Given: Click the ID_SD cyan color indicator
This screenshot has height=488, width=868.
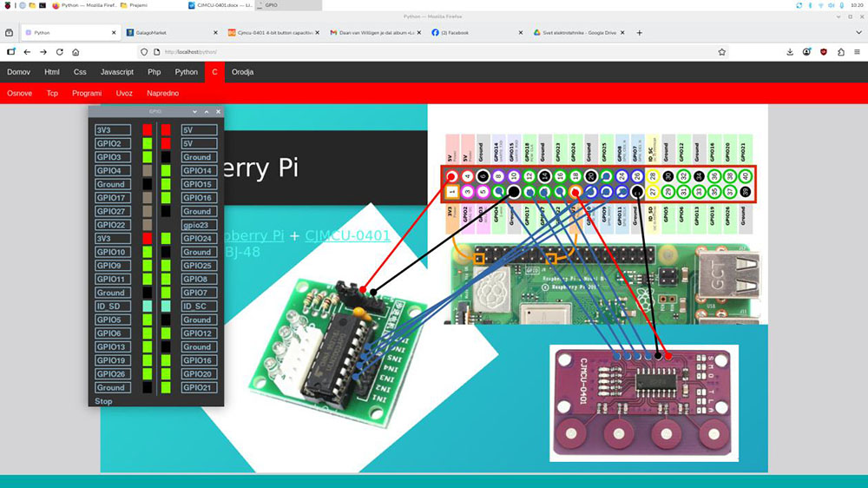Looking at the screenshot, I should [x=147, y=307].
